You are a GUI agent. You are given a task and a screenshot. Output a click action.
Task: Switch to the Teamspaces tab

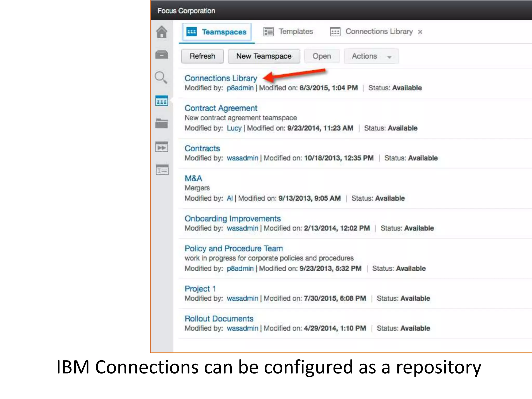click(217, 32)
